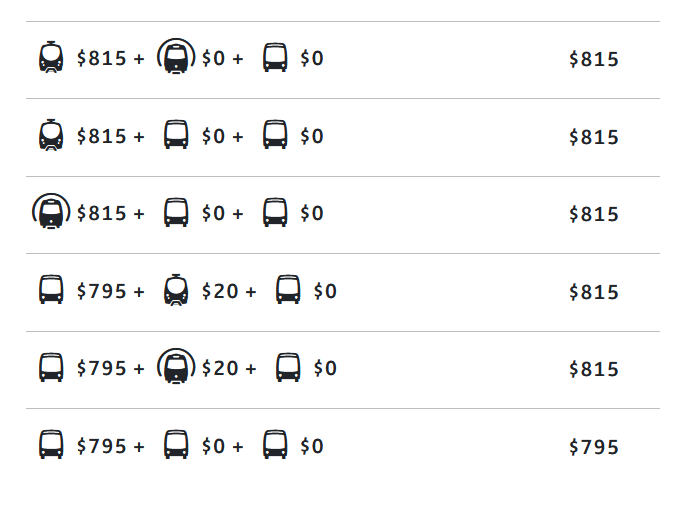The width and height of the screenshot is (682, 514).
Task: Select the $795 total in the last row
Action: (594, 447)
